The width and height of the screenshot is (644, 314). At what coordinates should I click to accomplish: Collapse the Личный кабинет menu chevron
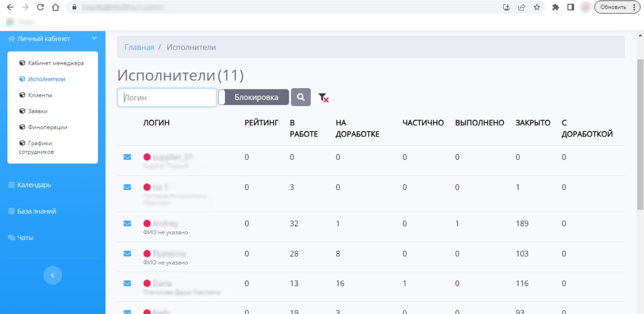(x=94, y=39)
